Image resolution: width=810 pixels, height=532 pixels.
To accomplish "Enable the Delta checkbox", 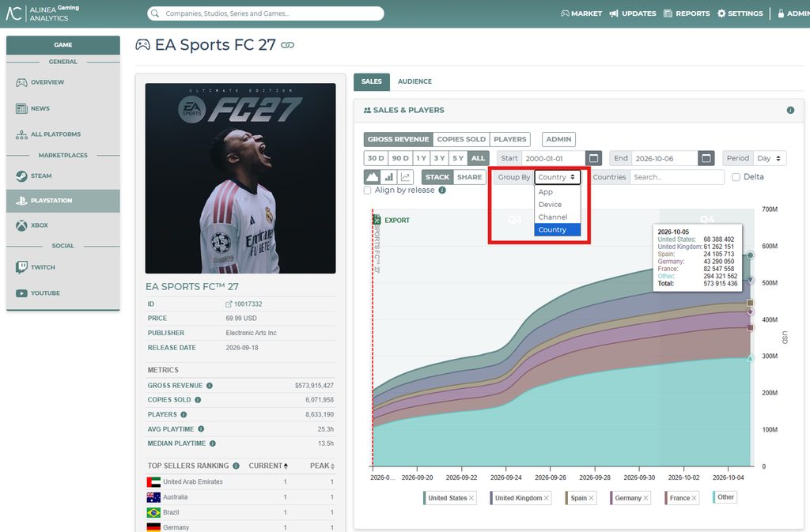I will pos(736,177).
